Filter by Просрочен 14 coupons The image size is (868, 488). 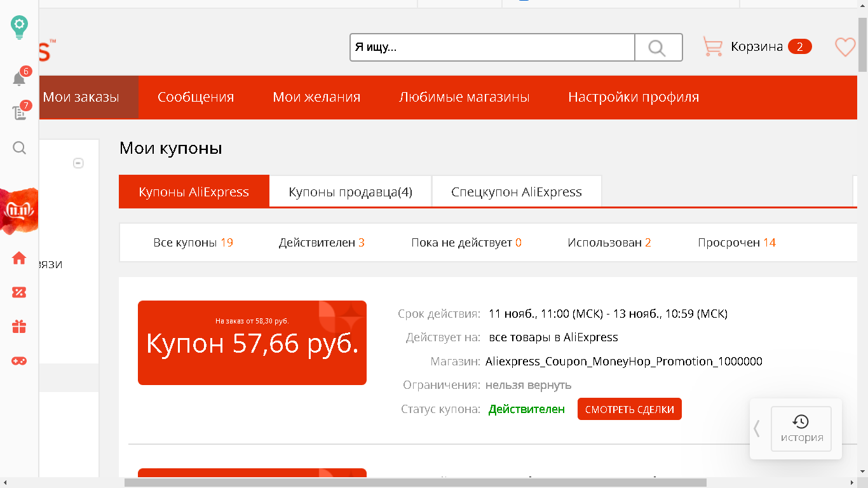[x=736, y=243]
